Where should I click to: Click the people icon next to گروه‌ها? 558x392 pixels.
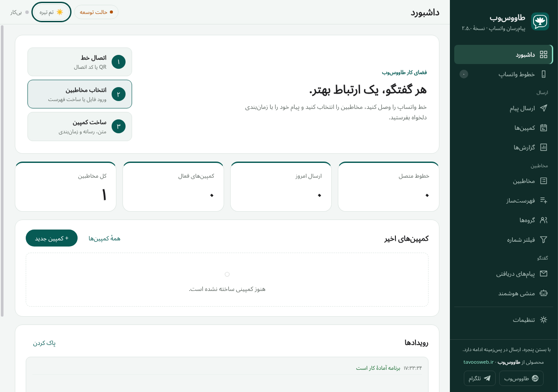[x=544, y=220]
